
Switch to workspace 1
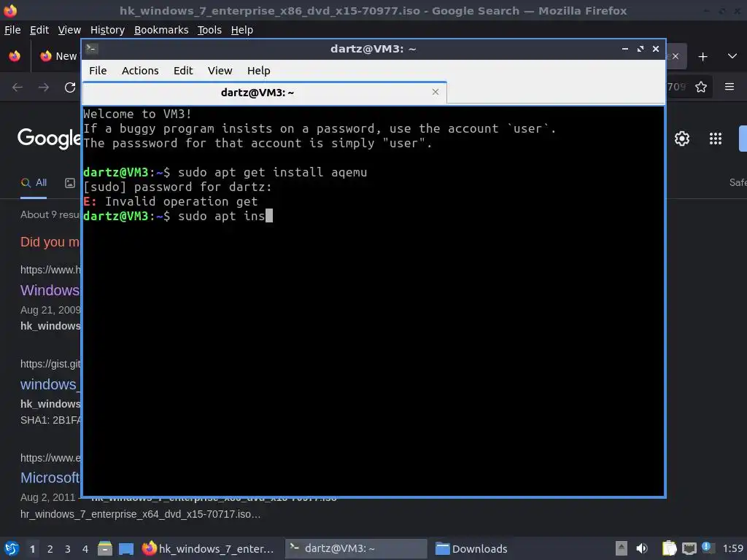coord(32,549)
